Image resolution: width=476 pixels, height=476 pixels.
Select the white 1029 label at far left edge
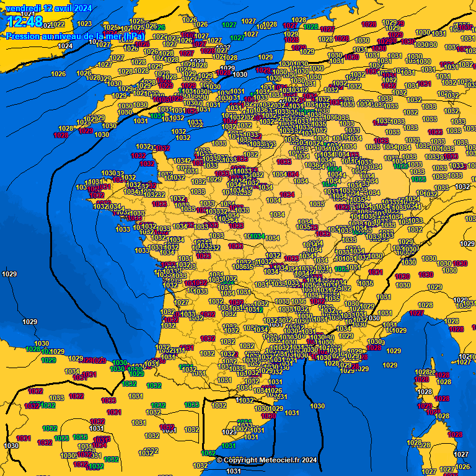9,274
